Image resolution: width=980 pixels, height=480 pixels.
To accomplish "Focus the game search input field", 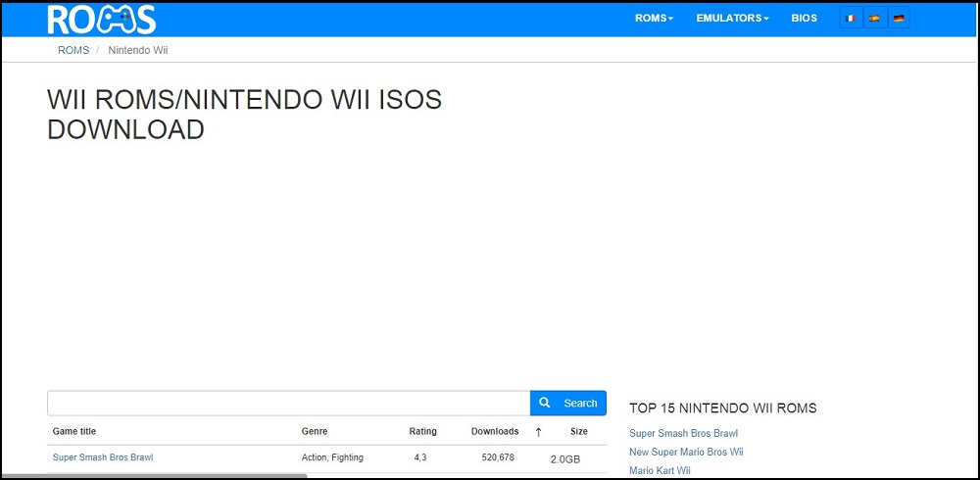I will point(289,404).
